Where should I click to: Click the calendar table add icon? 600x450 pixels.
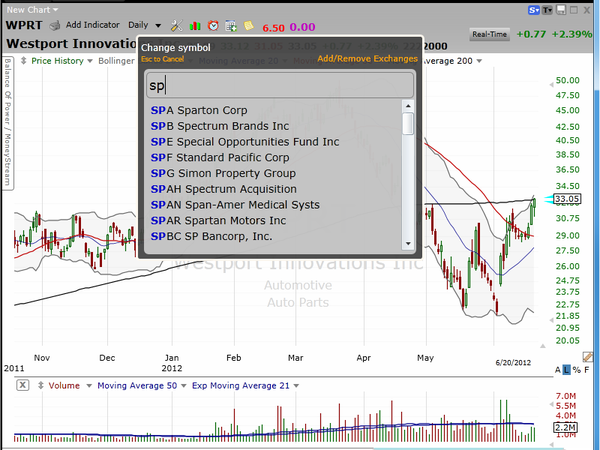click(x=231, y=26)
